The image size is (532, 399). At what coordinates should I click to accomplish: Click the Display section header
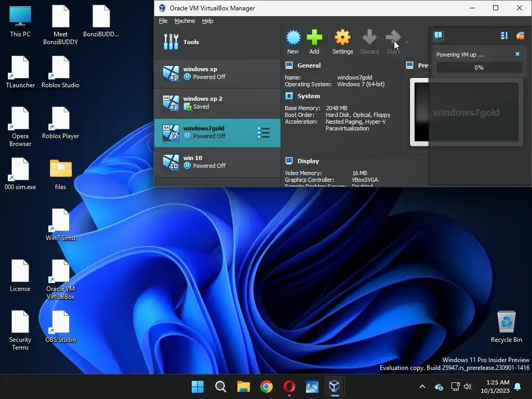(308, 161)
